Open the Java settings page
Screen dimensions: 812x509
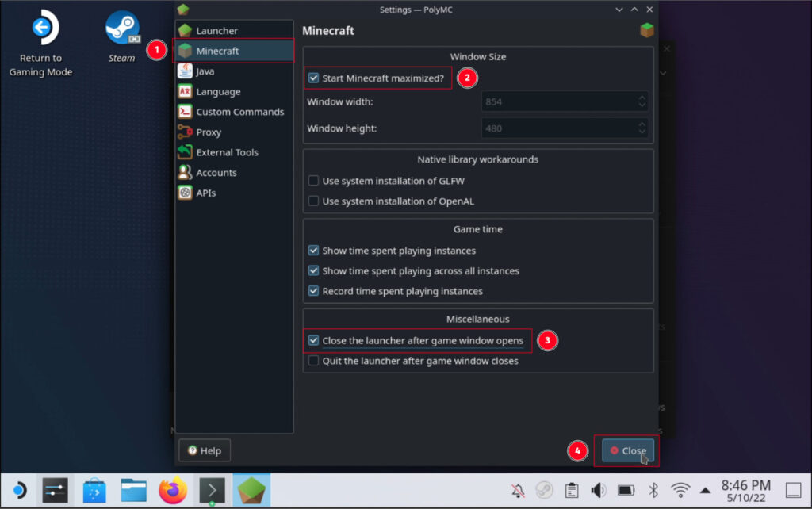tap(234, 71)
